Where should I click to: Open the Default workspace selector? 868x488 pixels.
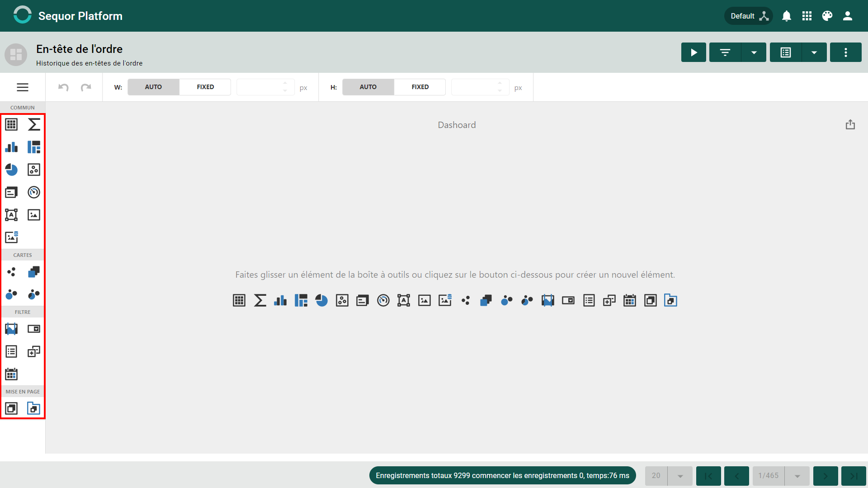[749, 16]
